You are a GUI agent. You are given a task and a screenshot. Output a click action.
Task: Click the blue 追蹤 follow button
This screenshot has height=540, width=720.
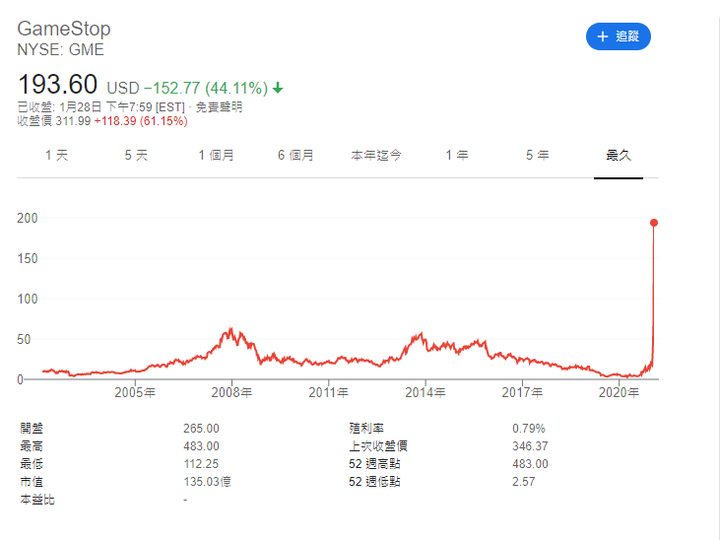coord(618,36)
